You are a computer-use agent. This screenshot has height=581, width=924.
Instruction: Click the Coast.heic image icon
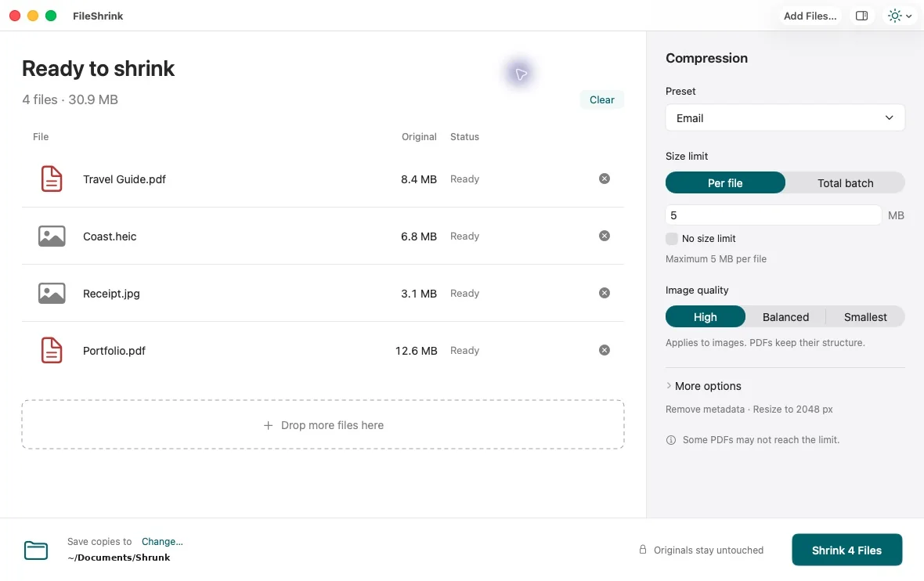point(52,236)
